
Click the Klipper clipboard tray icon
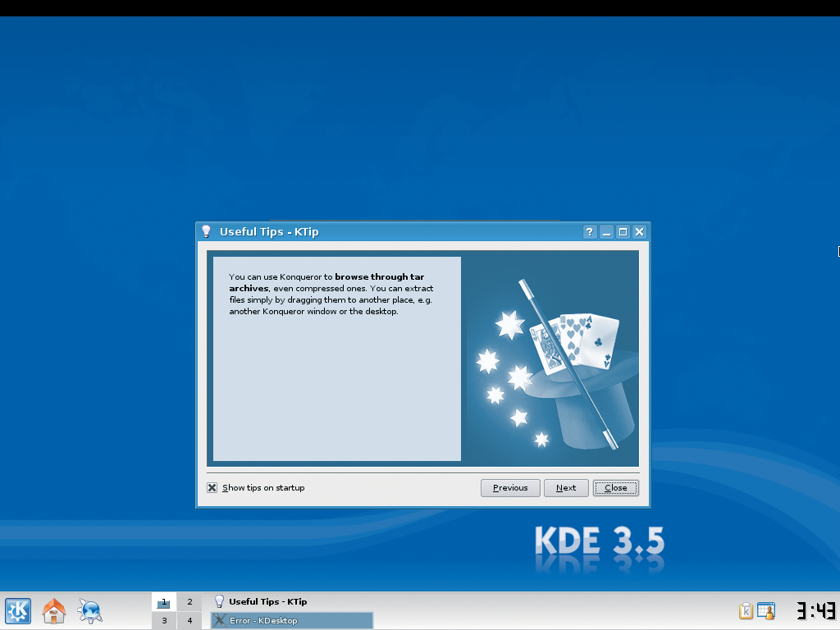pyautogui.click(x=746, y=610)
